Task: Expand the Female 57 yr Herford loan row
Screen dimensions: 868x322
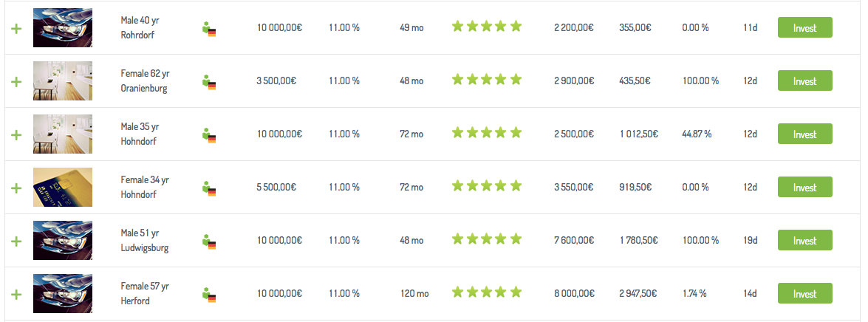Action: pos(16,294)
